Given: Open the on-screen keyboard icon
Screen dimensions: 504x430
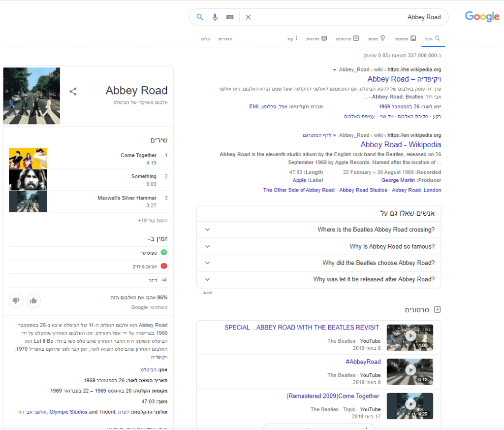Looking at the screenshot, I should (x=230, y=17).
